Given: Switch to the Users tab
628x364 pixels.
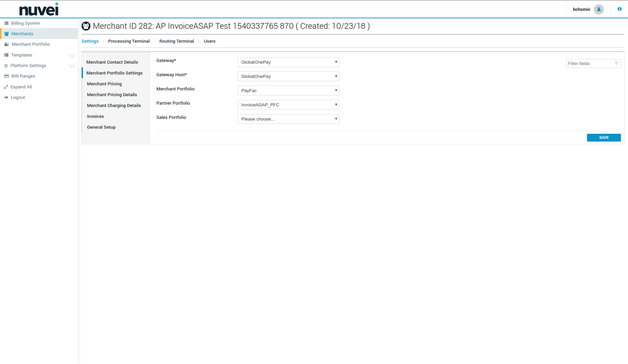Looking at the screenshot, I should [210, 41].
